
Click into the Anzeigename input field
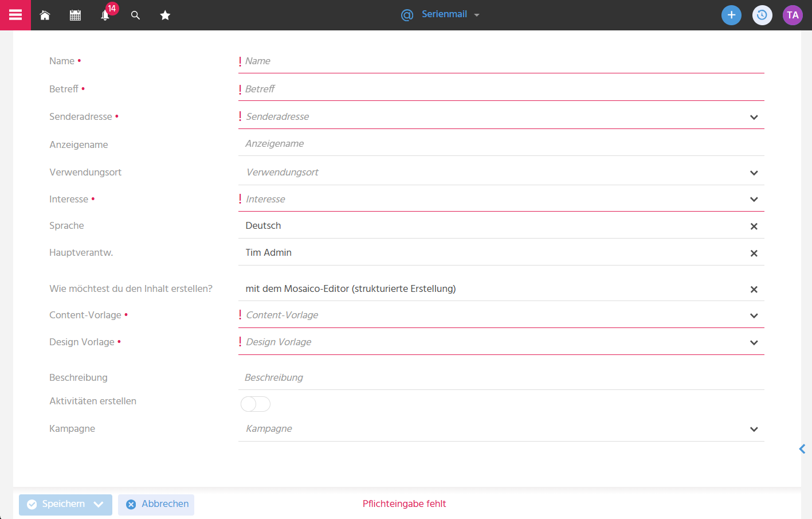(x=501, y=144)
